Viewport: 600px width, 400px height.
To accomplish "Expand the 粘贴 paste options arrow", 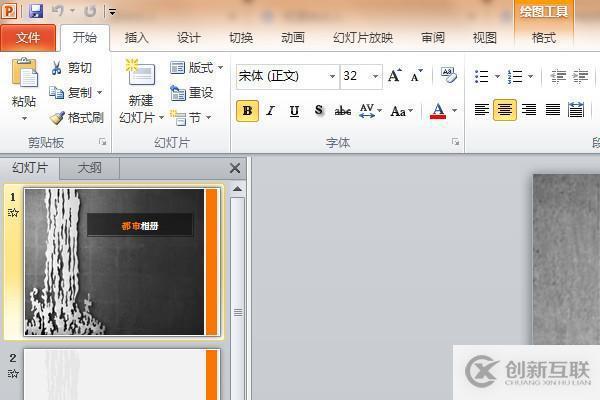I will 24,118.
